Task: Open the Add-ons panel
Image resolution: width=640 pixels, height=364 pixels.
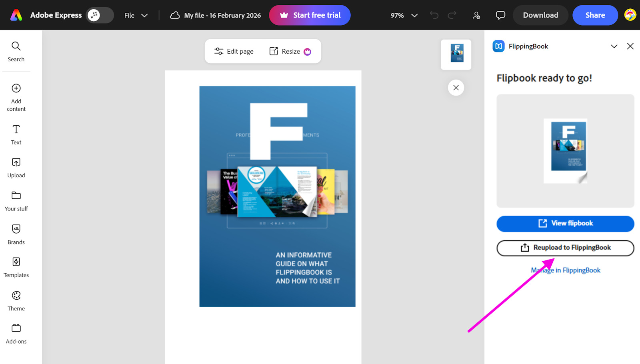Action: pos(16,334)
